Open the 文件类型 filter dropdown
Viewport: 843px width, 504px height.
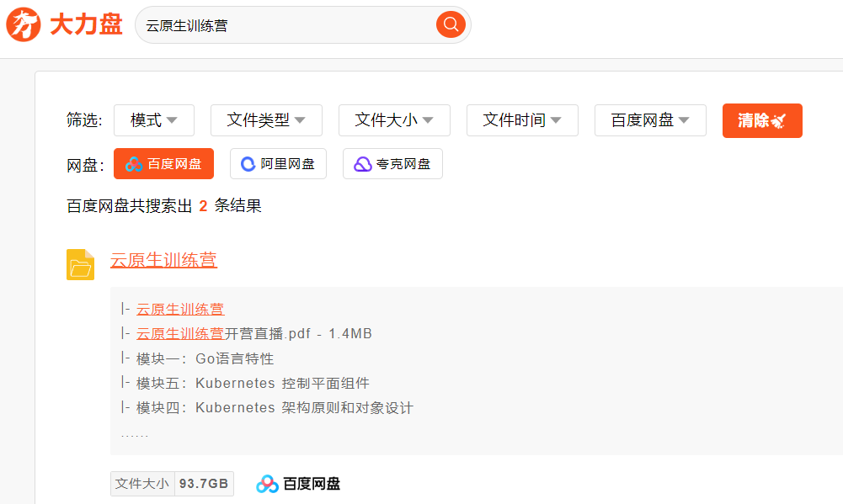click(266, 120)
